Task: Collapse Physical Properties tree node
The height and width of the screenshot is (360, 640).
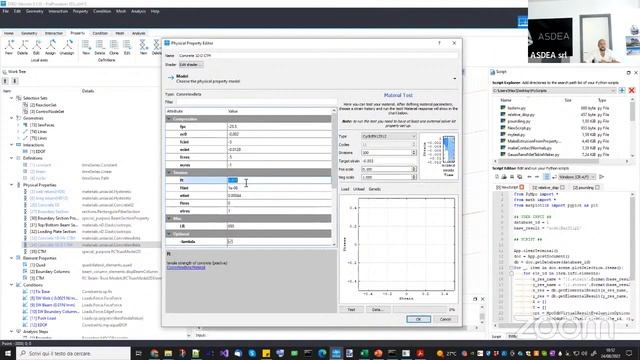Action: tap(11, 185)
